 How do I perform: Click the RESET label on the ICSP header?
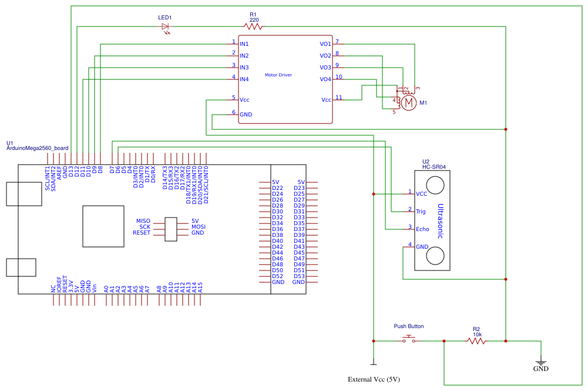click(142, 233)
